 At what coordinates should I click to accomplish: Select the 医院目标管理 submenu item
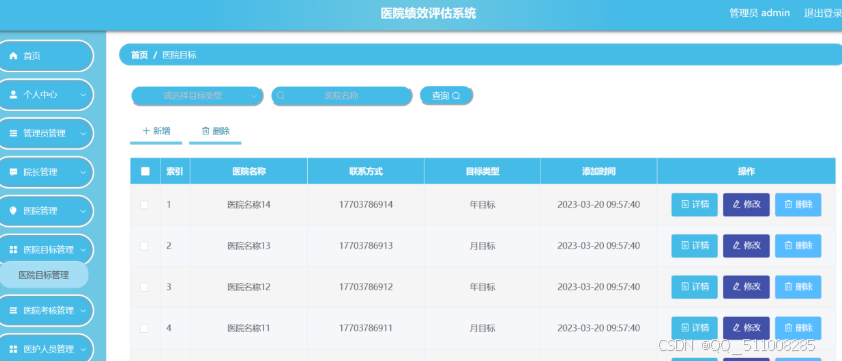43,275
